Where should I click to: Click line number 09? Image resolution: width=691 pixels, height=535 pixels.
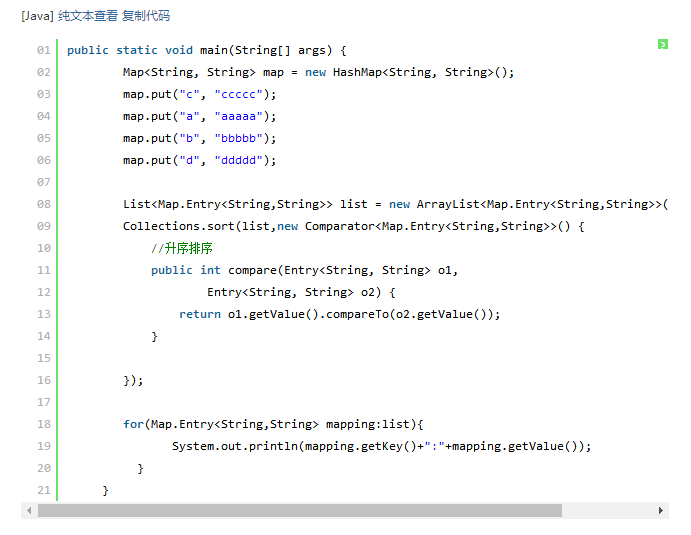tap(44, 226)
